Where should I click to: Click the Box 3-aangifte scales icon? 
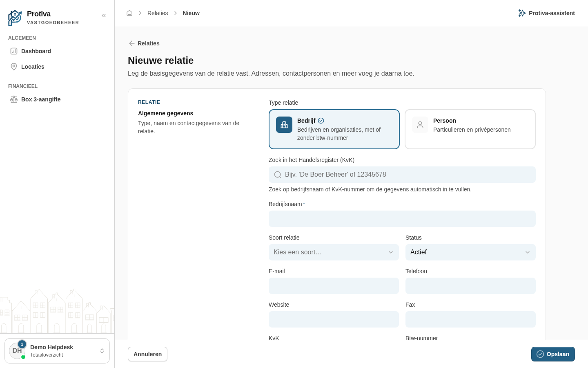[14, 99]
